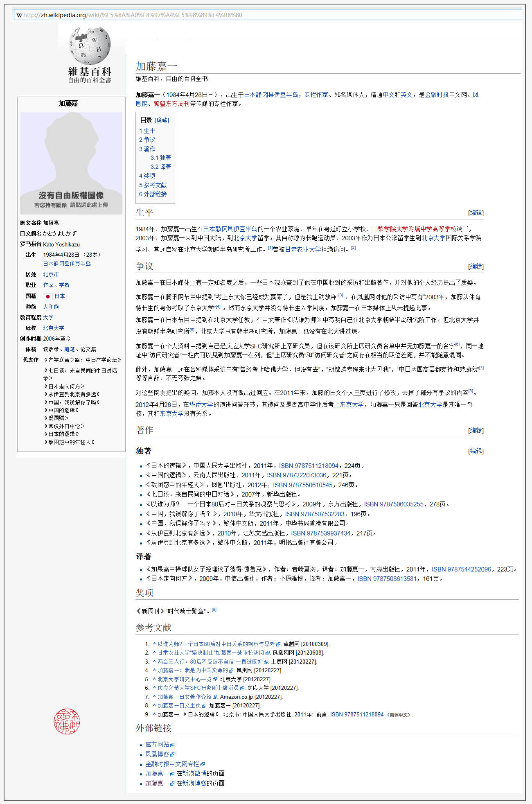
Task: Open 作家 link in infobox 职业 row
Action: pos(48,285)
